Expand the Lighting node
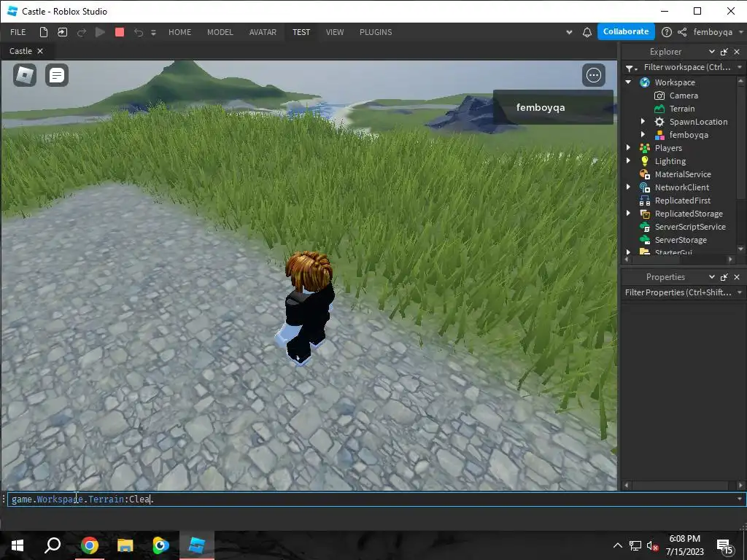 click(628, 161)
